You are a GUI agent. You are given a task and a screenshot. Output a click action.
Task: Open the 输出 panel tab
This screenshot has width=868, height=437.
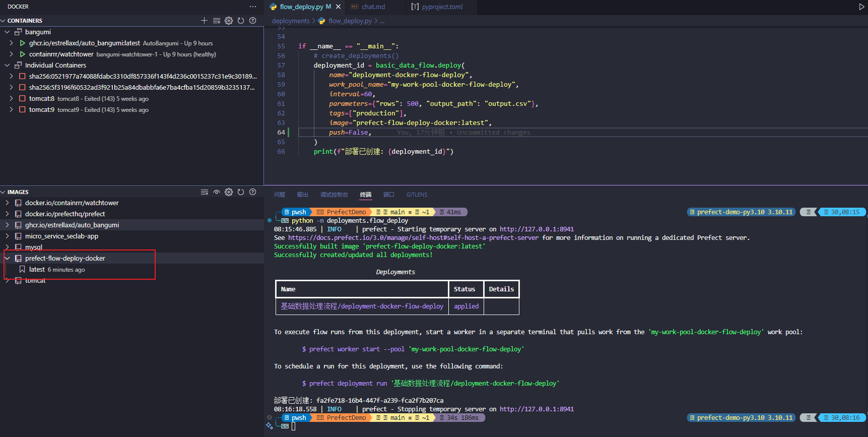point(303,195)
